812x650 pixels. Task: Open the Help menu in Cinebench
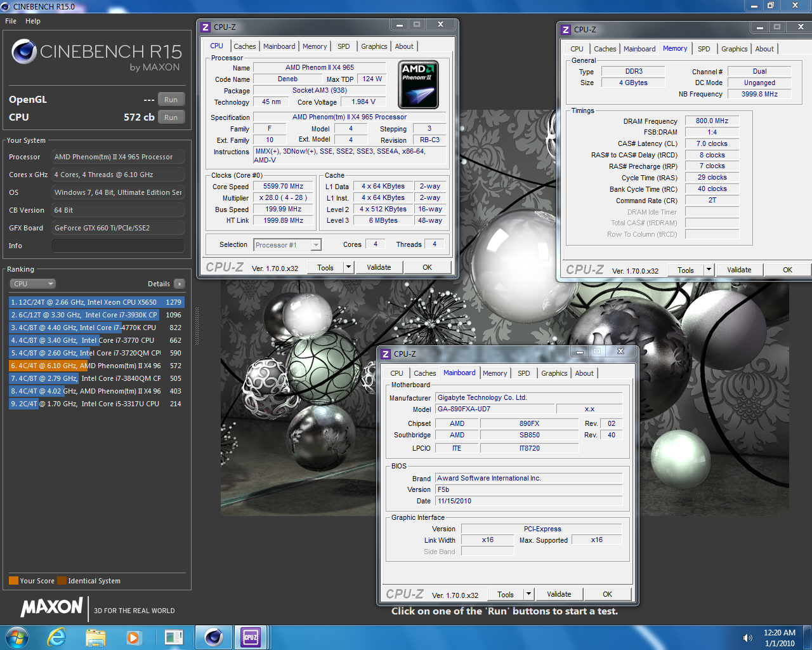click(x=33, y=21)
